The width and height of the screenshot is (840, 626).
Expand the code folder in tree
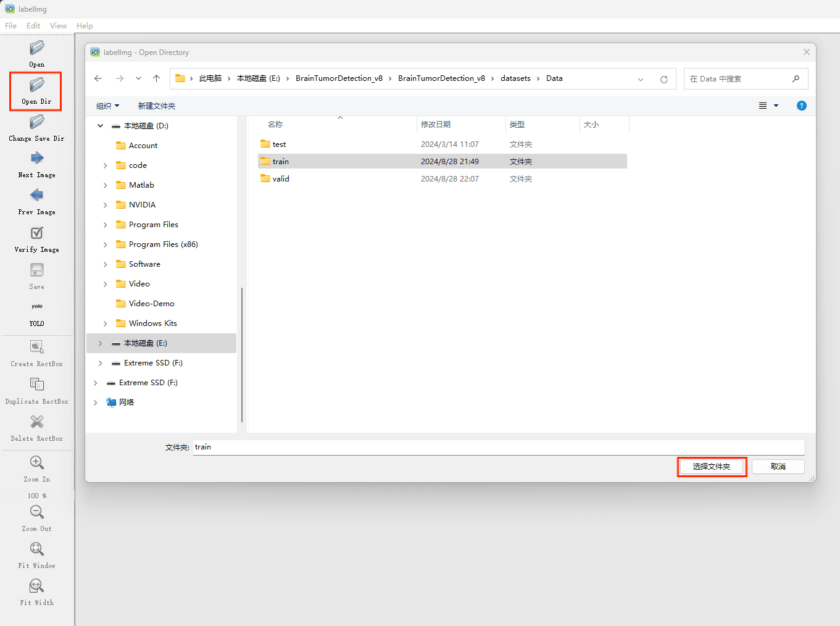pyautogui.click(x=106, y=165)
